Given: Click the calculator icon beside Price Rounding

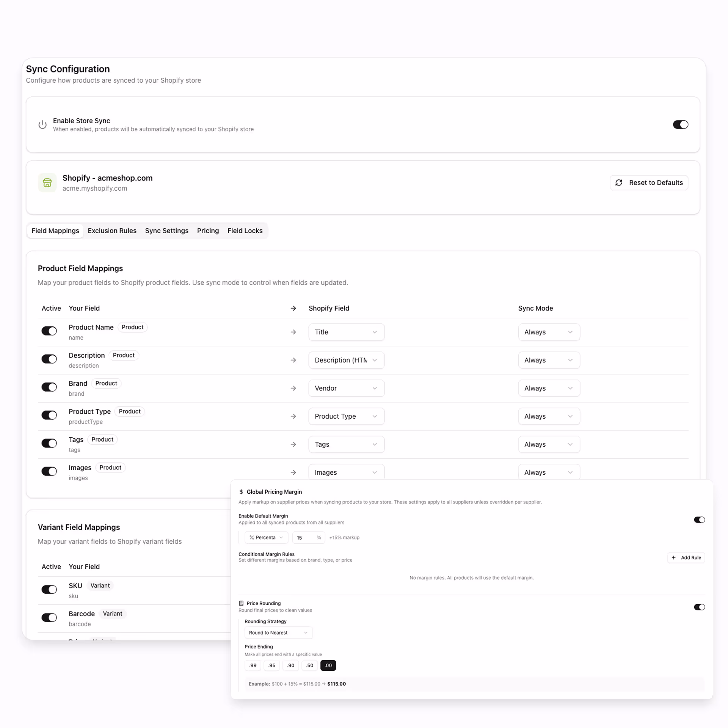Looking at the screenshot, I should 241,603.
